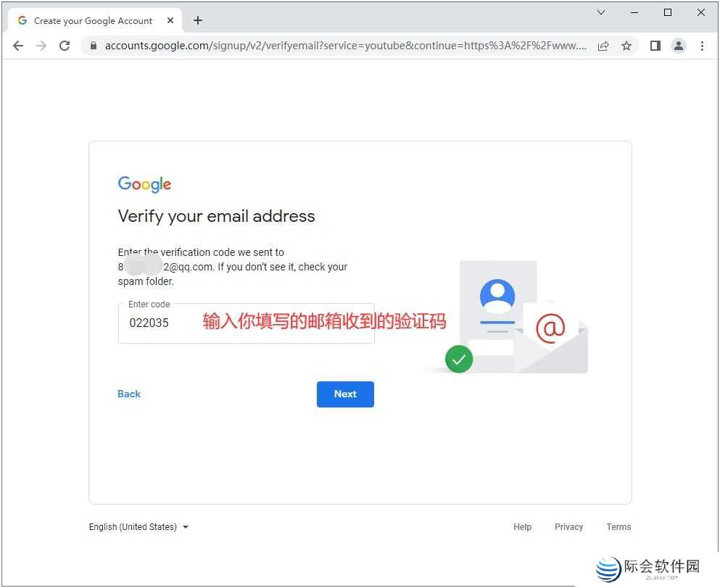
Task: Click the blue Next button
Action: [345, 394]
